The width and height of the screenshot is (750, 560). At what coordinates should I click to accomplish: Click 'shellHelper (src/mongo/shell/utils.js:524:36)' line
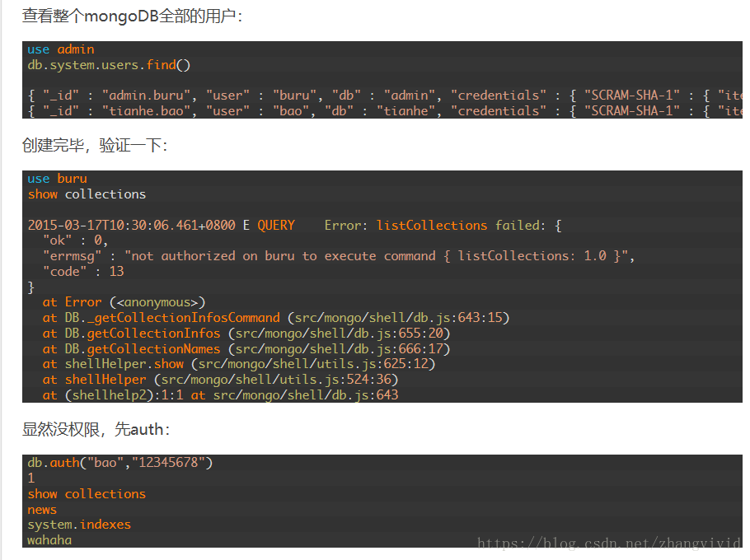pyautogui.click(x=221, y=380)
